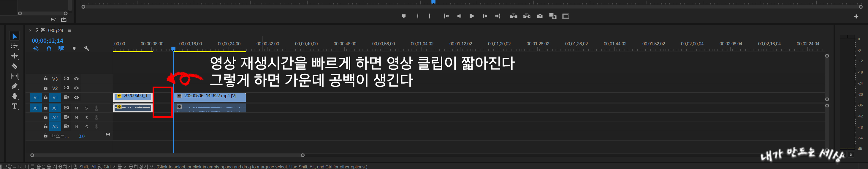This screenshot has width=868, height=169.
Task: Open timeline display settings wrench
Action: [87, 49]
